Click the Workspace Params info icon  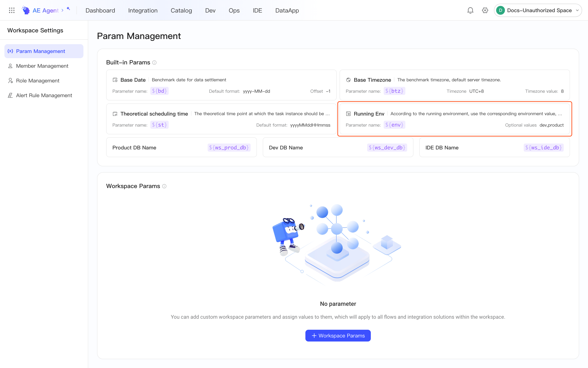tap(164, 186)
